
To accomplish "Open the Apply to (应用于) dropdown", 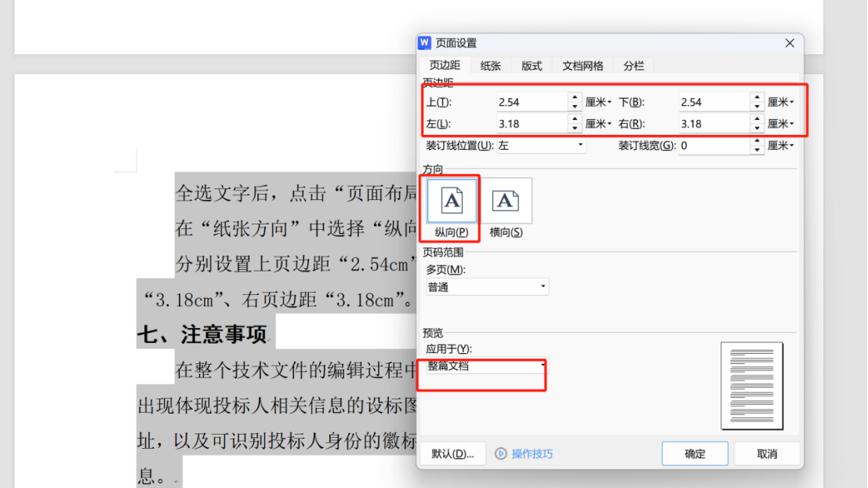I will tap(543, 366).
